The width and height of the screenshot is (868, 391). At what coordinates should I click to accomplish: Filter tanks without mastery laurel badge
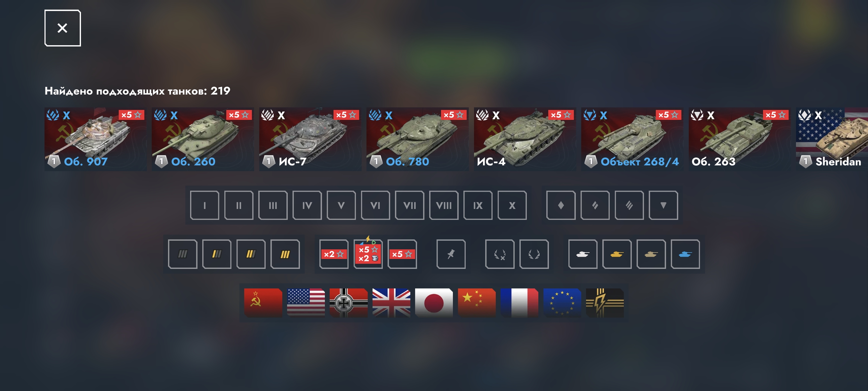click(x=500, y=254)
